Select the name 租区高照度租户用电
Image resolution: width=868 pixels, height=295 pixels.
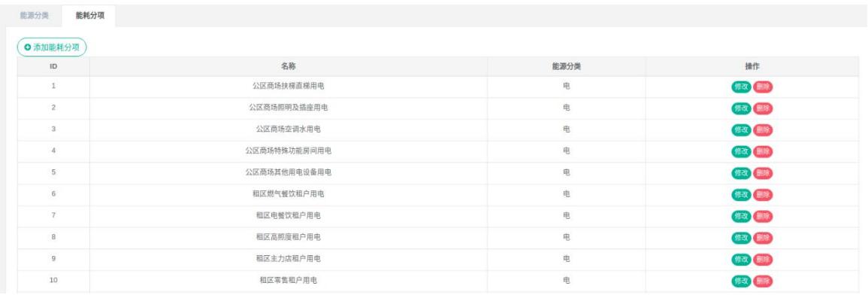(x=289, y=238)
